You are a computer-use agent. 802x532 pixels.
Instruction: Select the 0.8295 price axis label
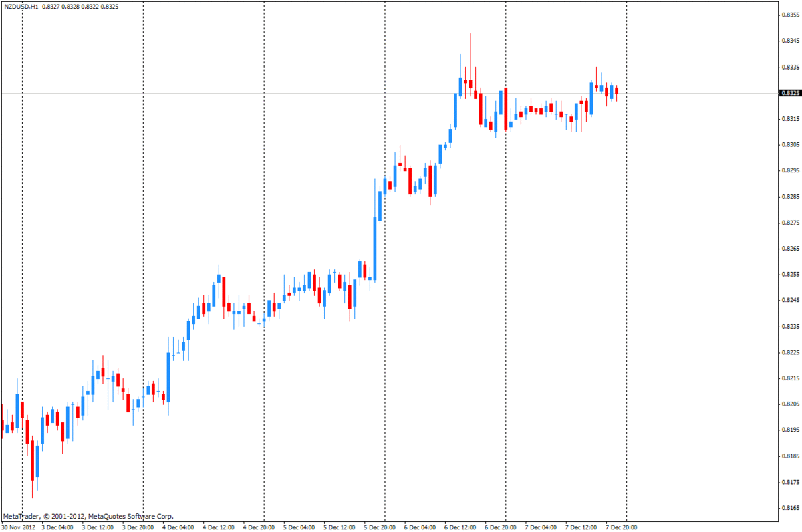(x=791, y=171)
